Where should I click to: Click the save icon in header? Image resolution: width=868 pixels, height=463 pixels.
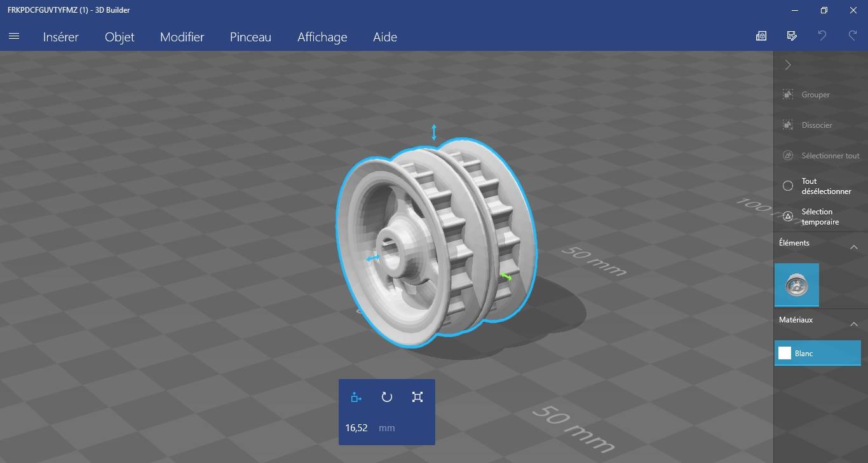792,36
